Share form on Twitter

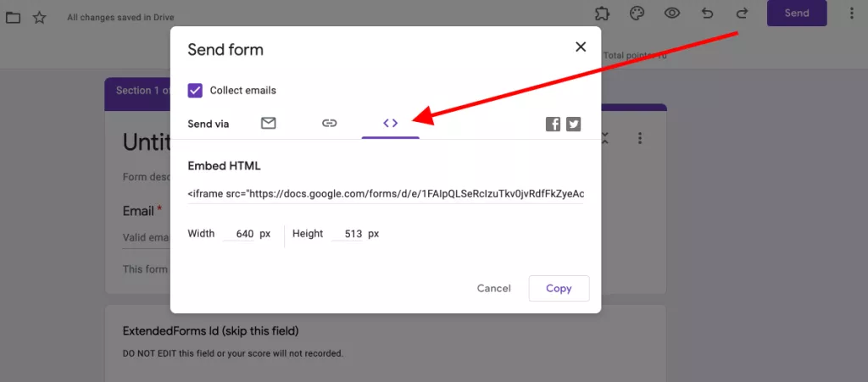(574, 125)
